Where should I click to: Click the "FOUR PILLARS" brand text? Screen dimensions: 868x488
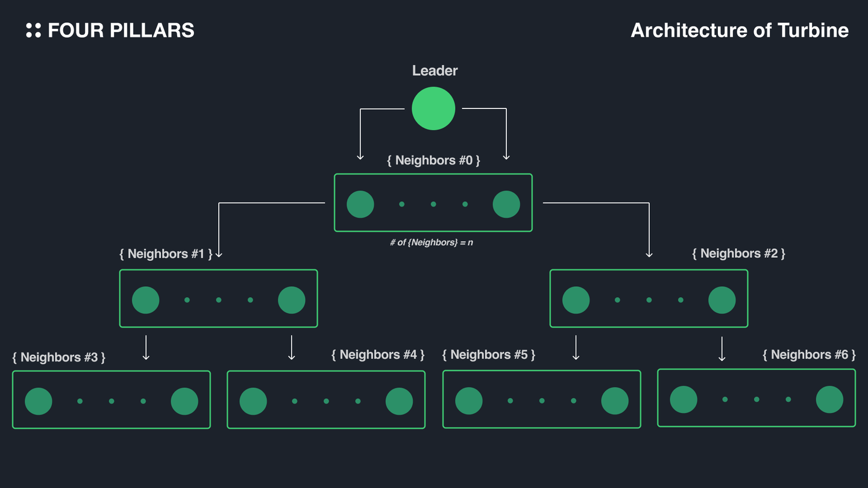pyautogui.click(x=121, y=31)
